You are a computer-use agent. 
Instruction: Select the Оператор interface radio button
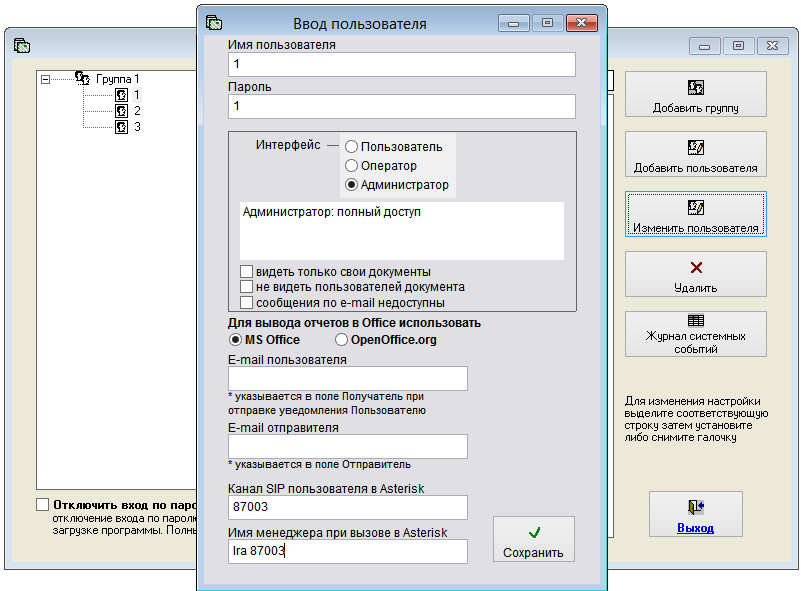pos(351,166)
